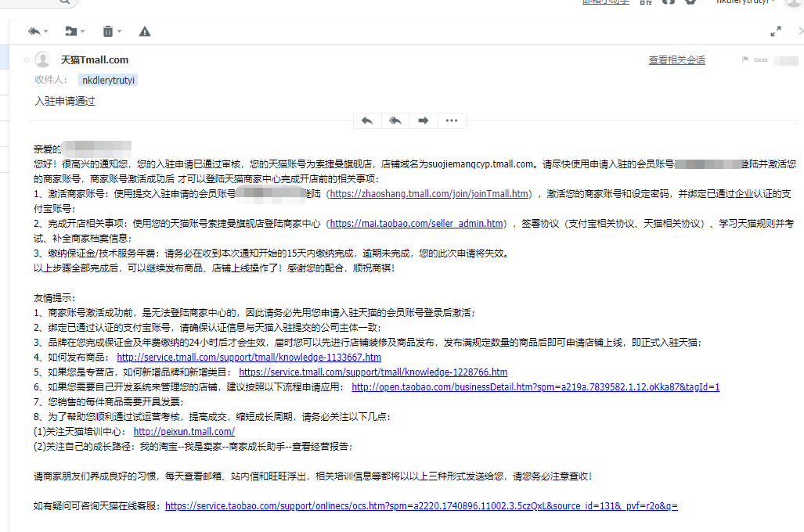Open zhaoshang.tmall.com joinTmall link
The image size is (804, 532).
click(x=429, y=194)
